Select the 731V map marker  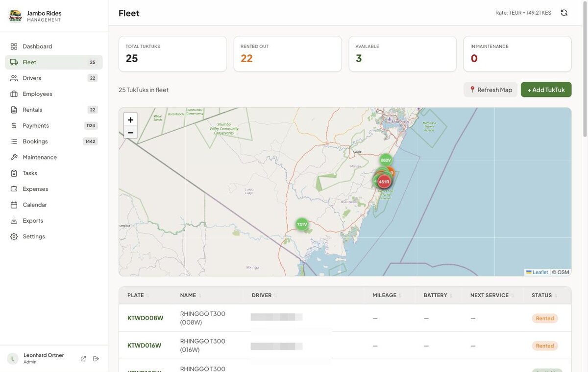point(302,225)
